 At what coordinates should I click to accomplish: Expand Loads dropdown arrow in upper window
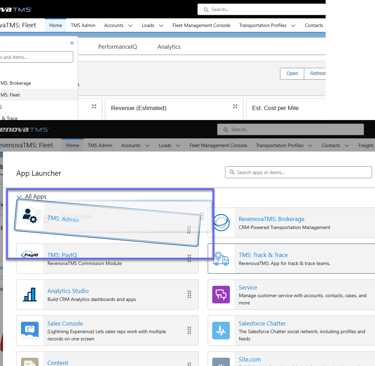(x=161, y=25)
